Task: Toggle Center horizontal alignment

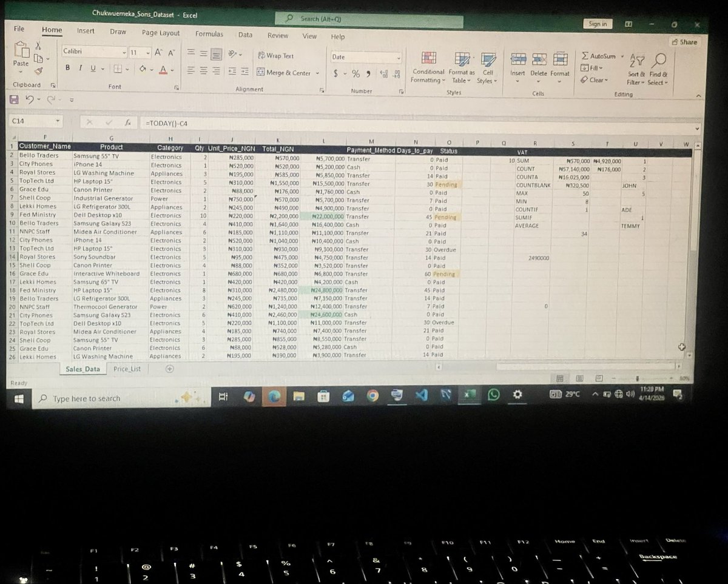Action: [203, 71]
